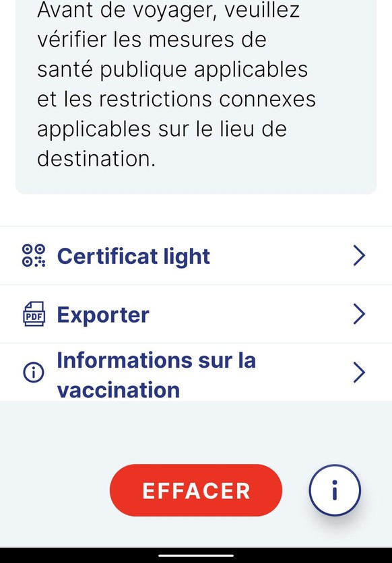Screen dimensions: 392x563
Task: Delete the certificate with the red EFFACER button
Action: 196,490
